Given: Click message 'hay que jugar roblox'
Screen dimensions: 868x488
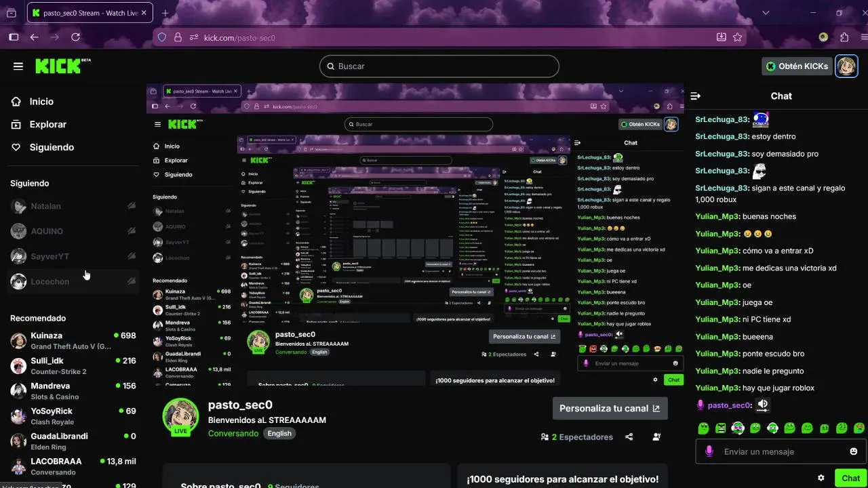Looking at the screenshot, I should pyautogui.click(x=778, y=388).
